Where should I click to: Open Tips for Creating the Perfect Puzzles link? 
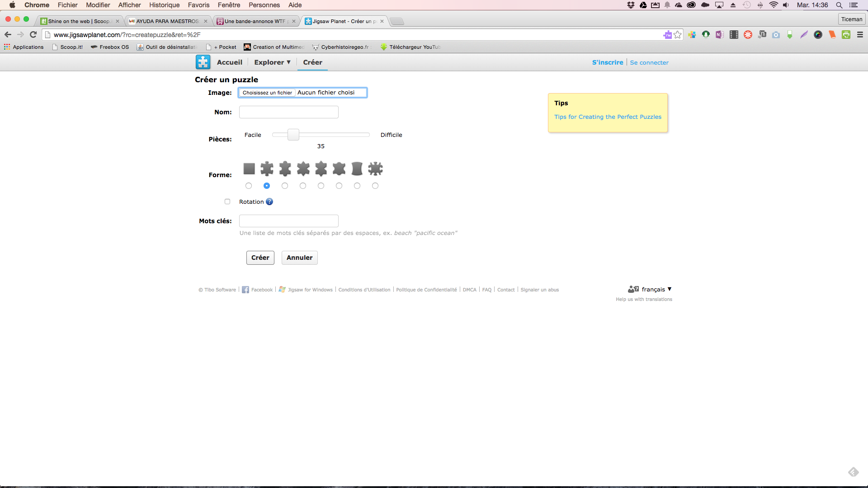pos(608,117)
